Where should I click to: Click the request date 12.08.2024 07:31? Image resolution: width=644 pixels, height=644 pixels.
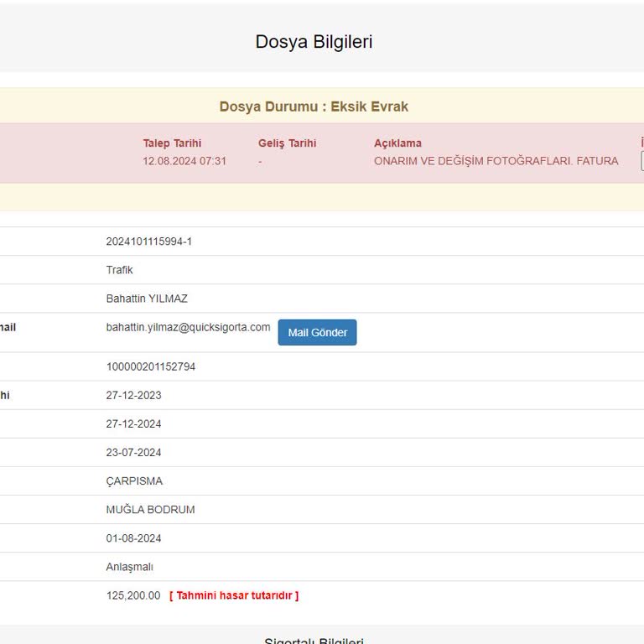tap(184, 161)
